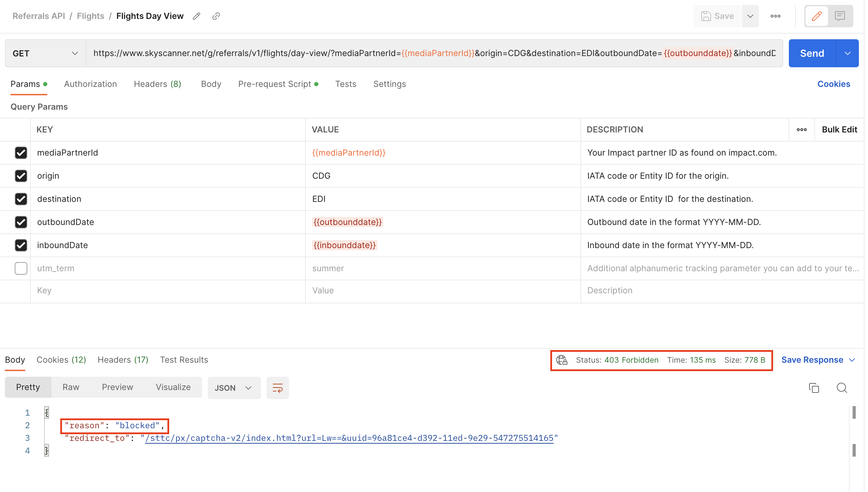Open the GET method dropdown

coord(46,53)
